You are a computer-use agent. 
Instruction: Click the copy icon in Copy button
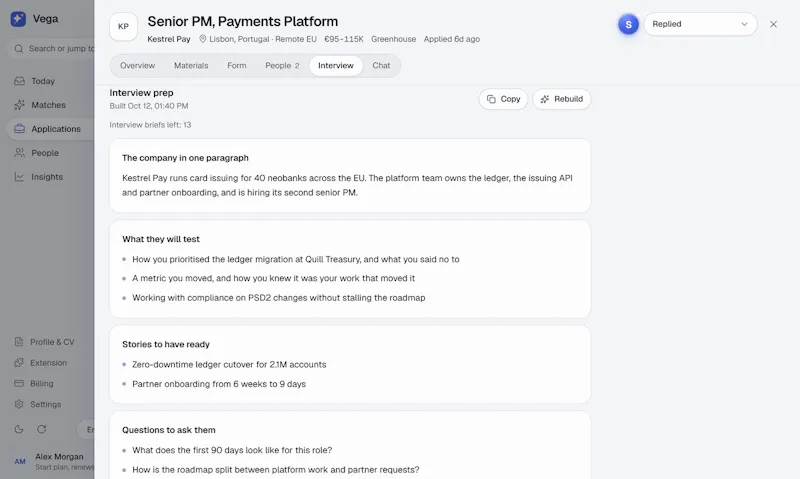[491, 99]
